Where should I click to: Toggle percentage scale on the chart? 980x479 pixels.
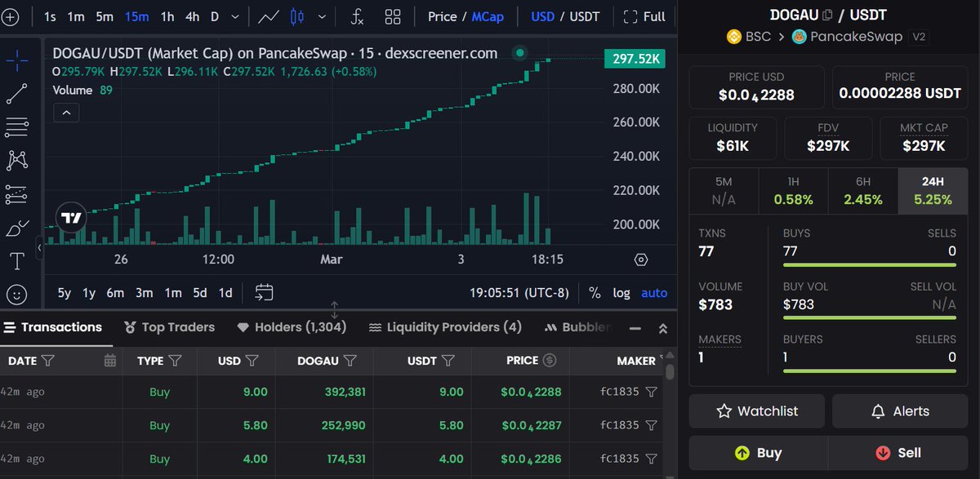point(595,293)
